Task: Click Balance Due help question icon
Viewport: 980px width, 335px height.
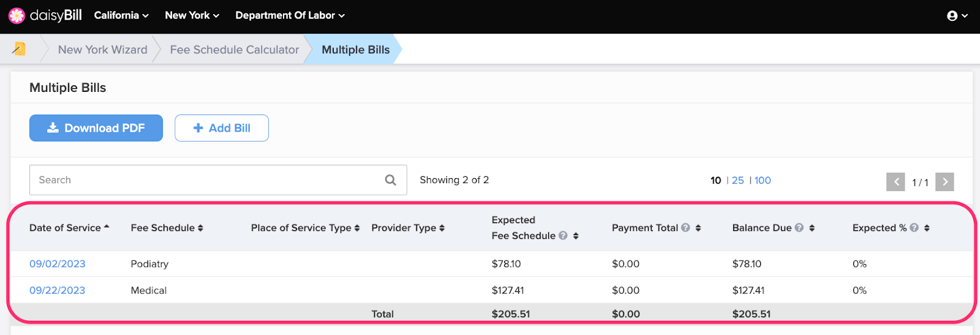Action: (x=799, y=228)
